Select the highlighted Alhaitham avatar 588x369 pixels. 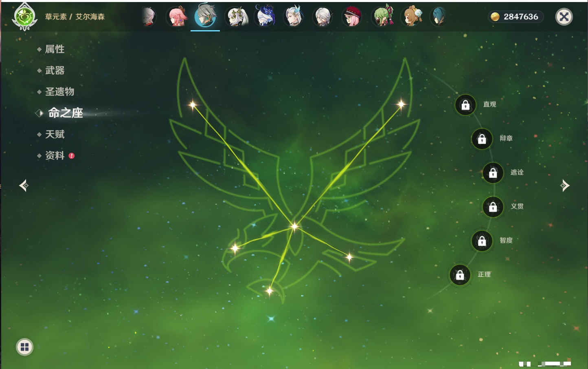205,16
